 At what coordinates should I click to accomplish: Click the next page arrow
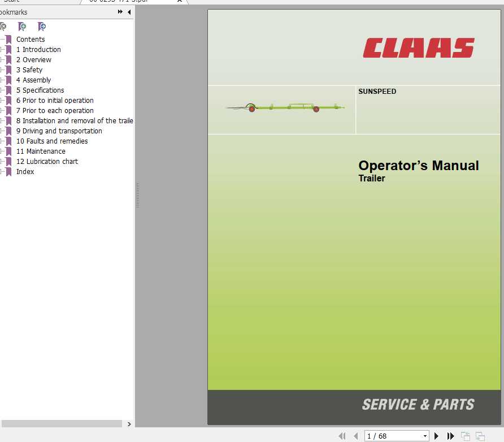436,435
